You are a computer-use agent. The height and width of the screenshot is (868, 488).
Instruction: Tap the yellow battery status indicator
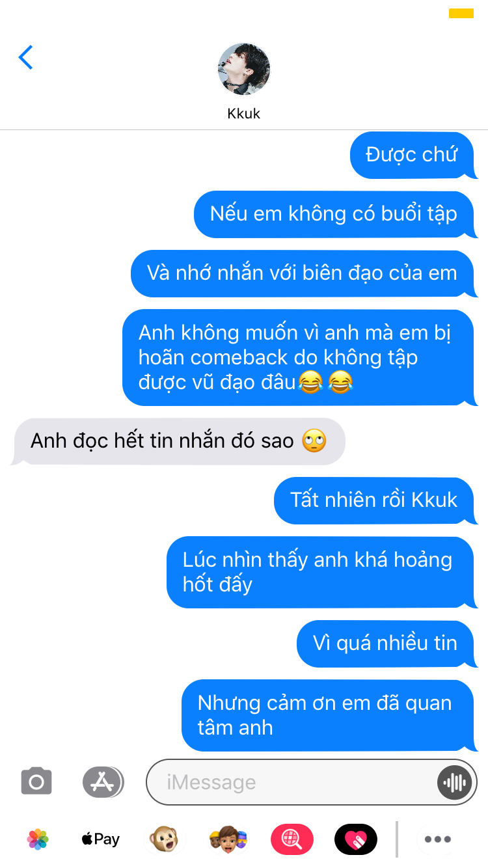[x=461, y=13]
